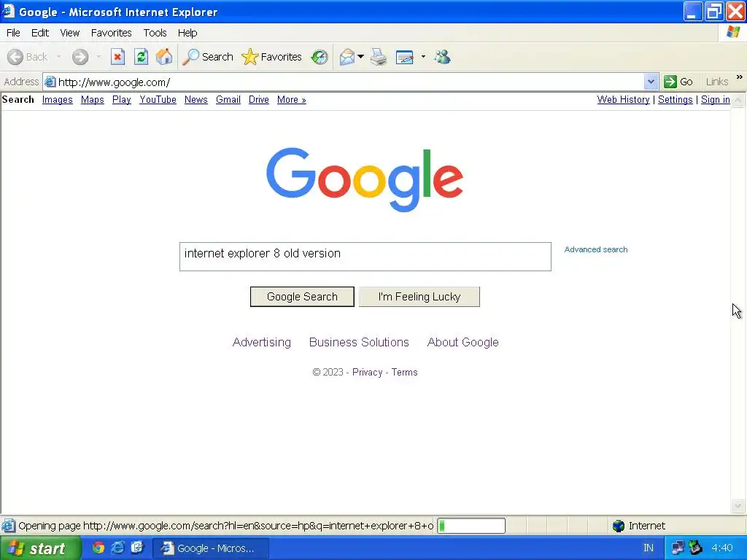Click the Images link
747x560 pixels.
point(57,99)
